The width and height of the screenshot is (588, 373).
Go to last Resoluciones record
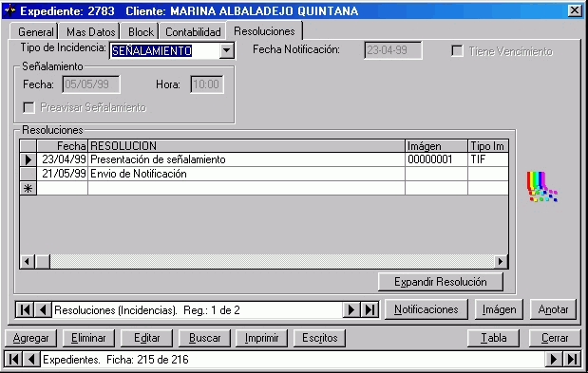pos(370,310)
